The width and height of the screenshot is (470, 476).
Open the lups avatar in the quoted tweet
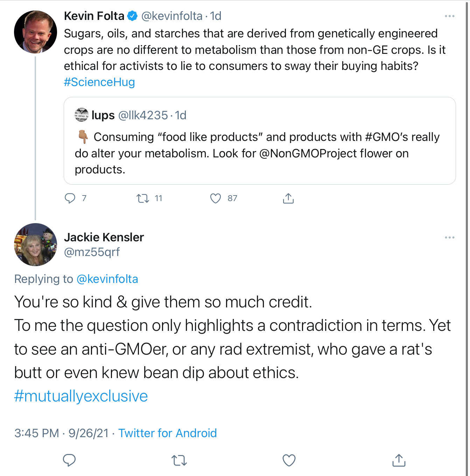[82, 115]
